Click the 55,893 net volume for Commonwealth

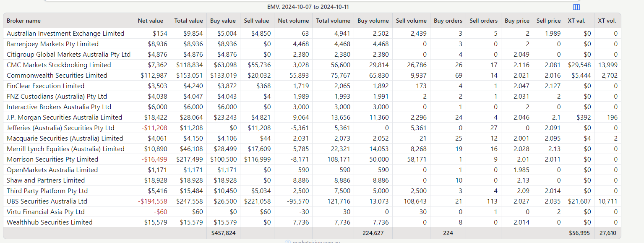coord(300,76)
